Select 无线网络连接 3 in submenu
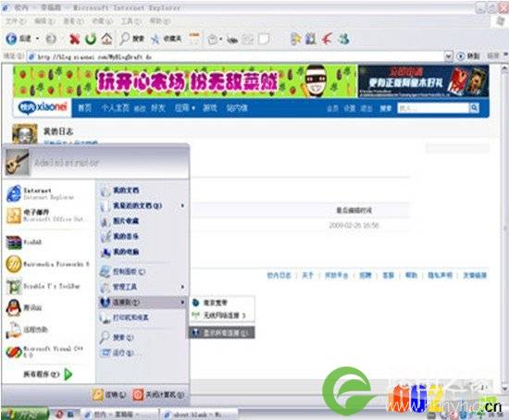Viewport: 509px width, 420px height. pos(222,315)
